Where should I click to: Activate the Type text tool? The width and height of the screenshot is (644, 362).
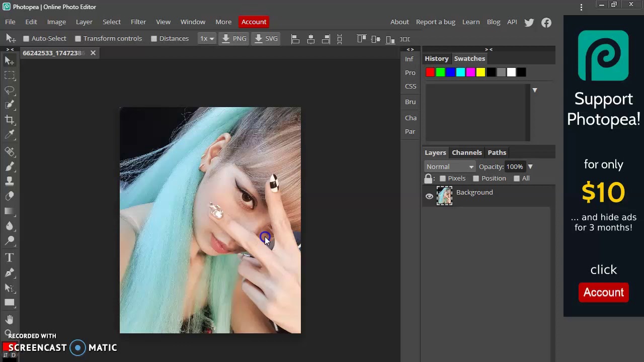point(10,257)
